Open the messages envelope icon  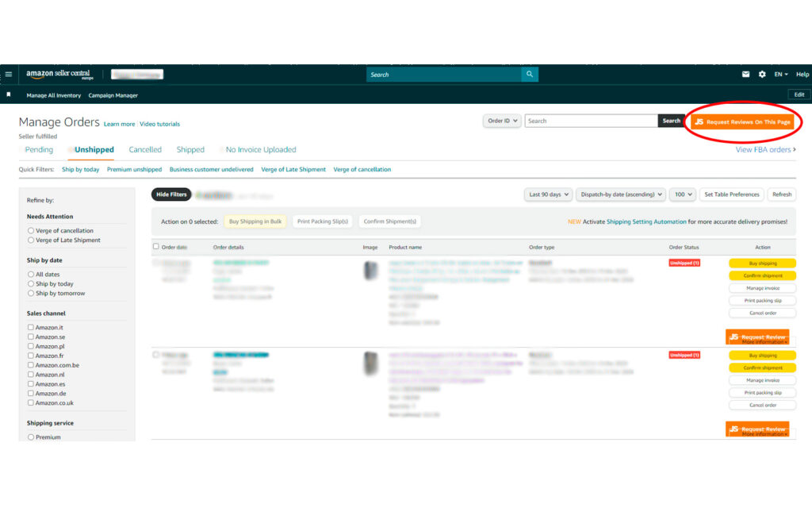click(x=745, y=75)
